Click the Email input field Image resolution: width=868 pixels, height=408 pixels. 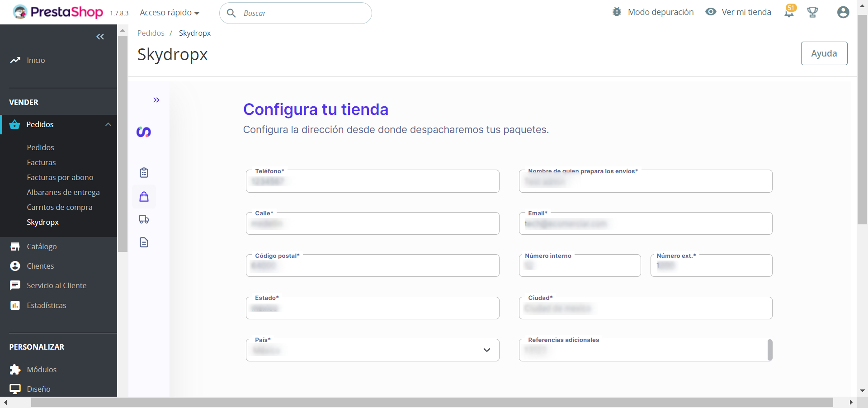(646, 223)
